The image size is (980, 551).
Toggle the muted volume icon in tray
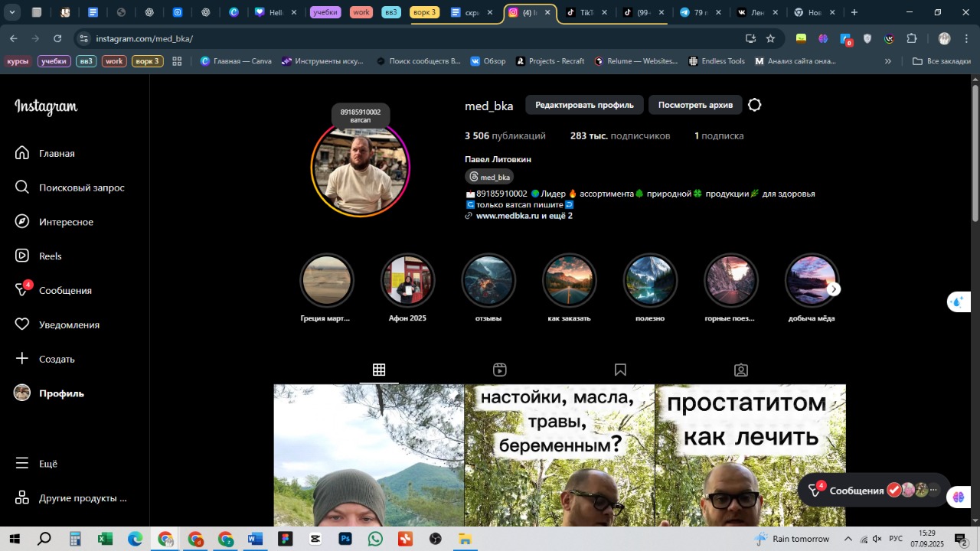click(877, 539)
